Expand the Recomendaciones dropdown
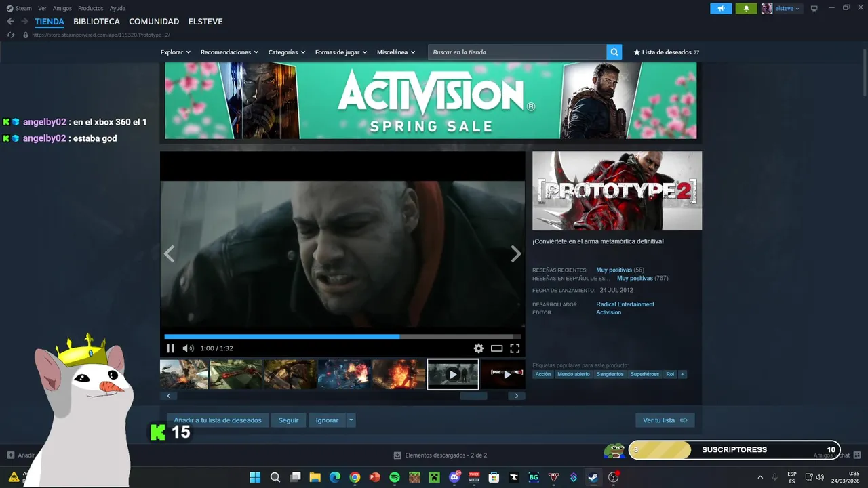This screenshot has width=868, height=488. (229, 52)
